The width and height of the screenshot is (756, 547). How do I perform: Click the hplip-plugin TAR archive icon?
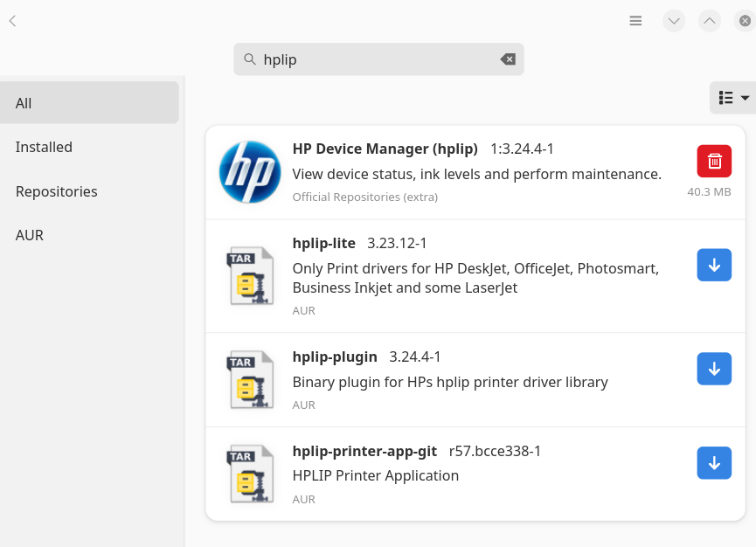[251, 380]
